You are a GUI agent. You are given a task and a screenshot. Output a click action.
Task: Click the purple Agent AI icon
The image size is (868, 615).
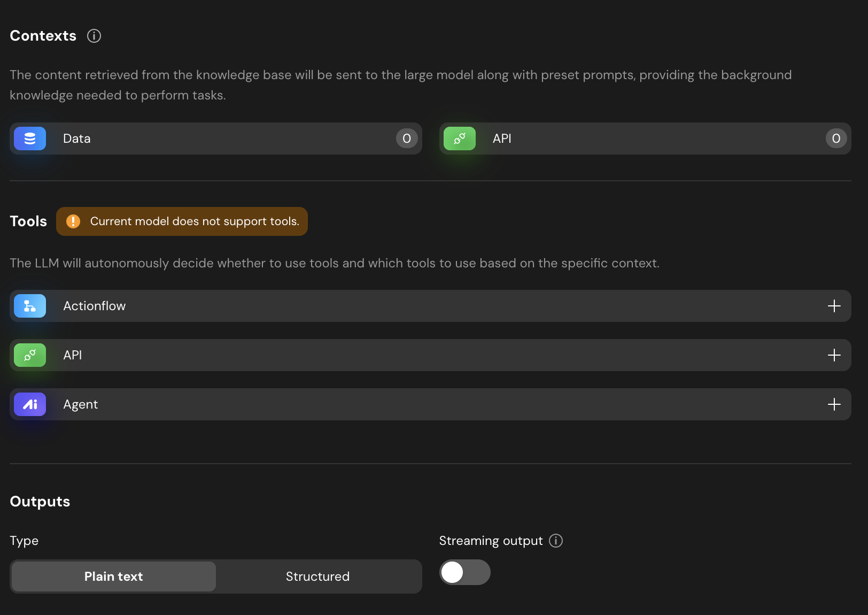[30, 404]
